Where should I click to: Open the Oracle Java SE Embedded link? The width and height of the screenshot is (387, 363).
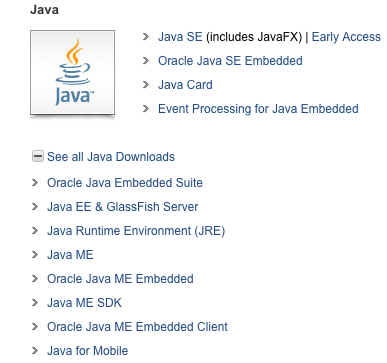(x=230, y=61)
